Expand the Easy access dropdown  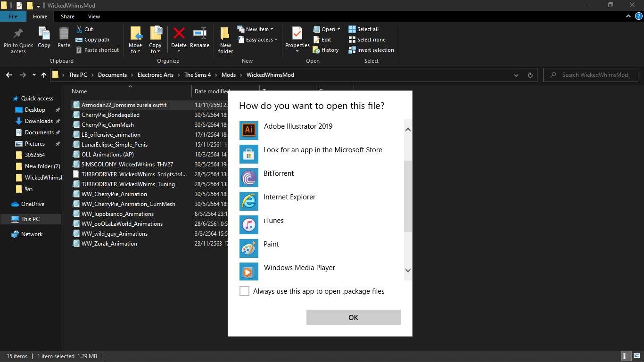coord(257,40)
